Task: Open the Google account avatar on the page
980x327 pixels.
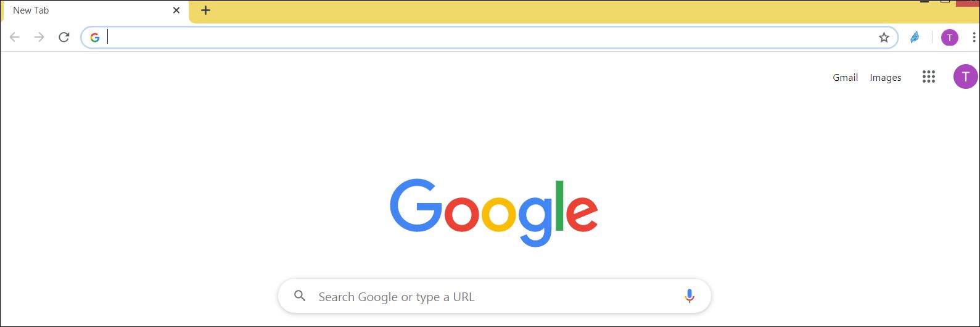Action: 965,77
